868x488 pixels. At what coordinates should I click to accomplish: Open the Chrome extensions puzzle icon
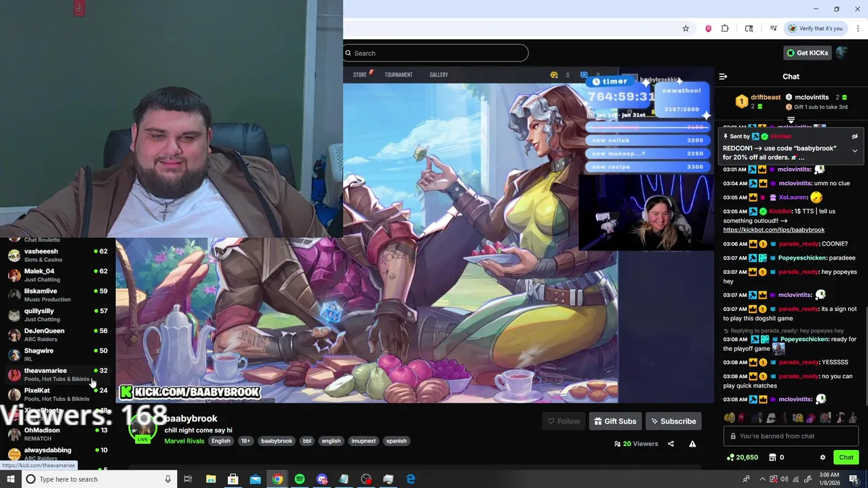click(725, 28)
